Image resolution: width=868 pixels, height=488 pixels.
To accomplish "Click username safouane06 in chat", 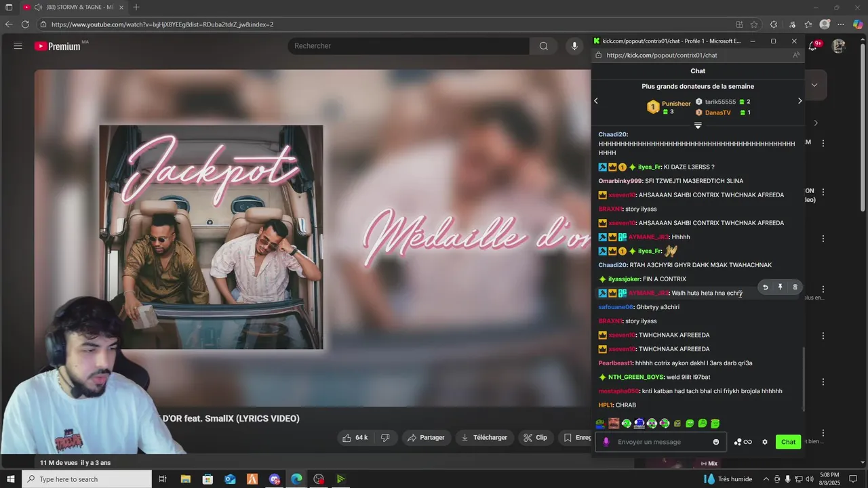I will point(616,307).
